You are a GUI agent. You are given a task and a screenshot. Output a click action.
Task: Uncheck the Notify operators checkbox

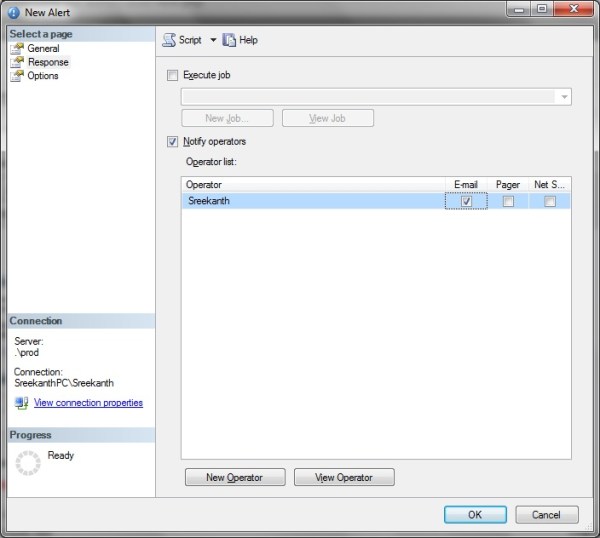[x=173, y=142]
